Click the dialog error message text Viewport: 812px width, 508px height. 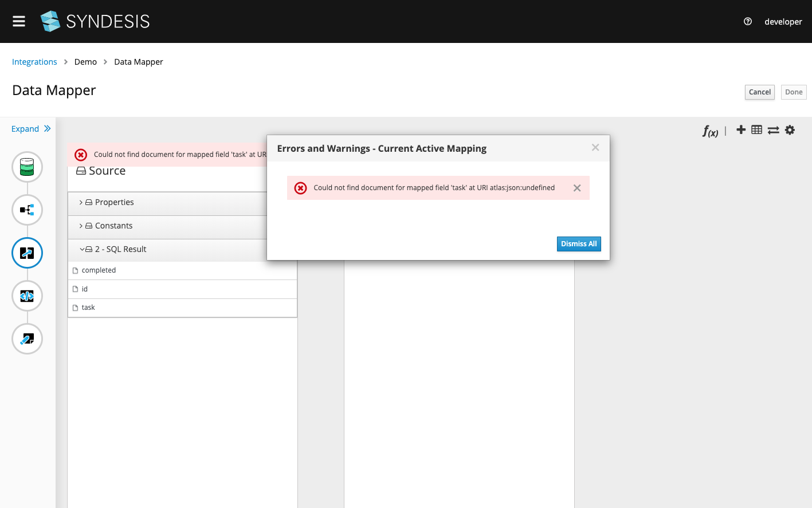434,188
